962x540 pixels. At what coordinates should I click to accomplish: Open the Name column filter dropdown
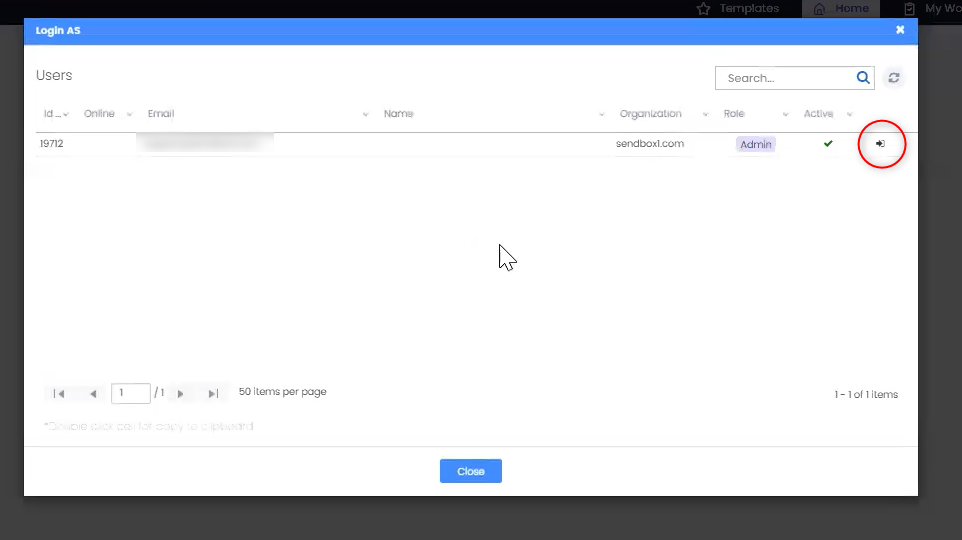tap(601, 114)
